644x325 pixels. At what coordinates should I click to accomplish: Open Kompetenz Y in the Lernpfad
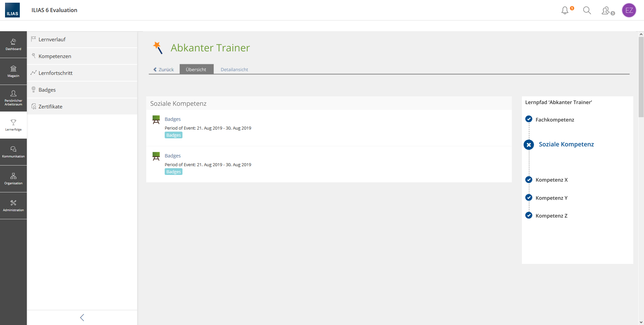point(552,198)
